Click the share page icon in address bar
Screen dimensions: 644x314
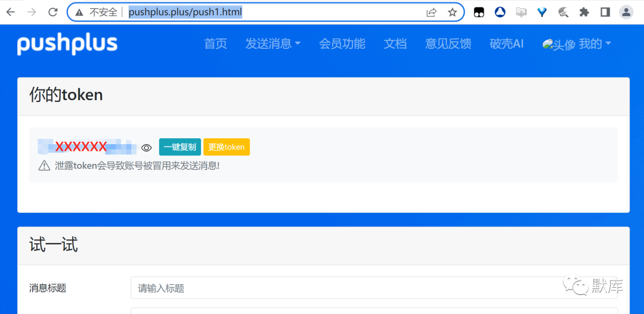[x=431, y=13]
